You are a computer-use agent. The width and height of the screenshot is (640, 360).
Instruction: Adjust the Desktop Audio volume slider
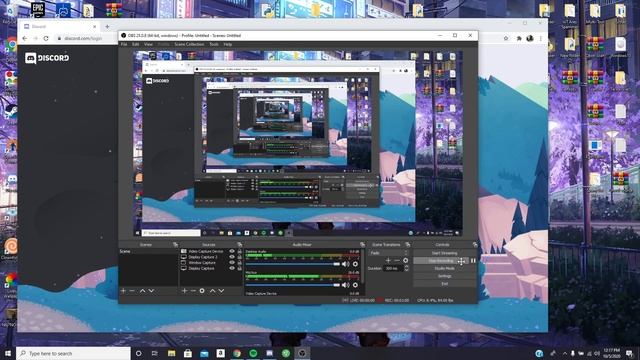point(292,264)
